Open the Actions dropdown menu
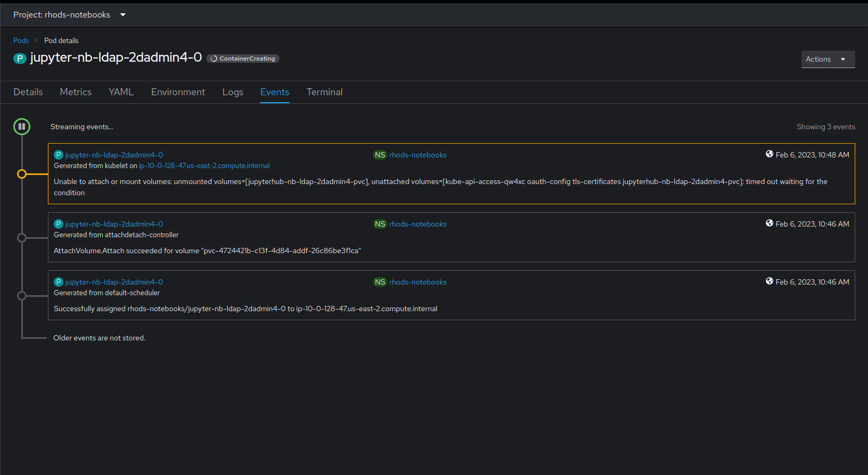Viewport: 868px width, 475px height. click(x=828, y=59)
